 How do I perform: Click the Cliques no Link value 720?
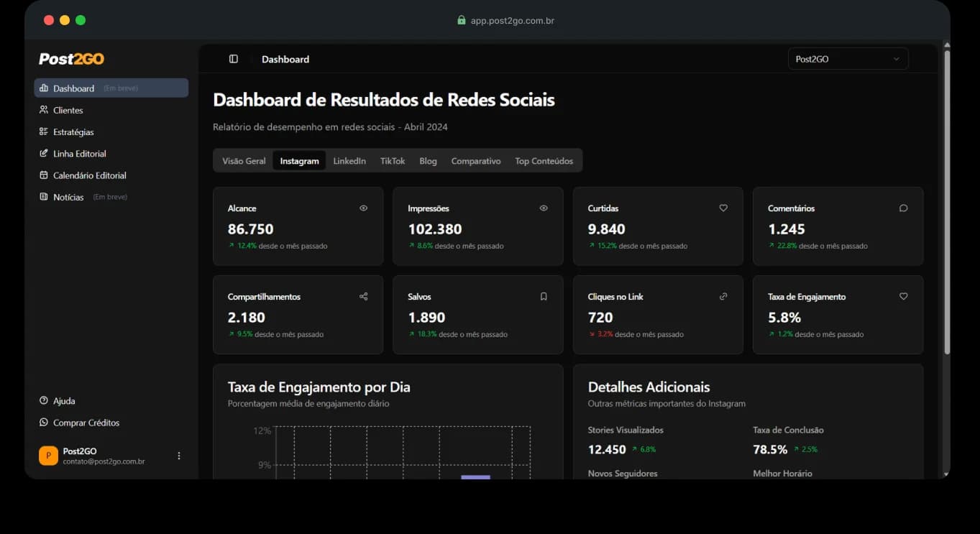pyautogui.click(x=600, y=318)
